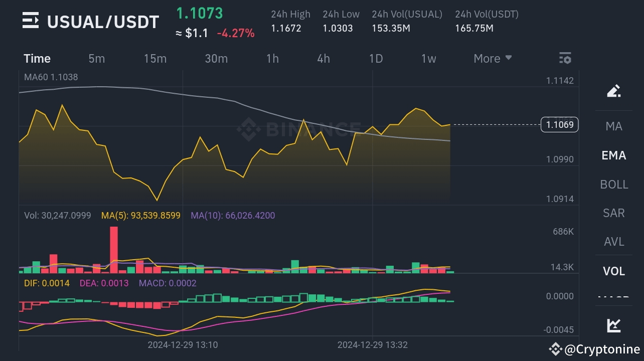Click the 1.1142 price axis label
644x361 pixels.
560,81
